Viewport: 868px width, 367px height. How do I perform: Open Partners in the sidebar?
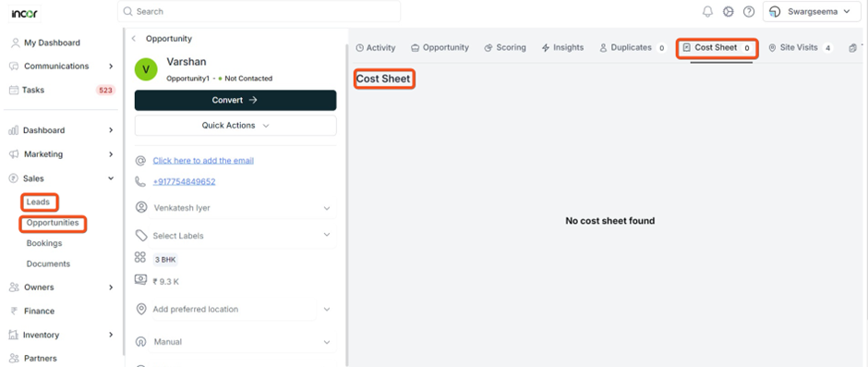tap(41, 358)
